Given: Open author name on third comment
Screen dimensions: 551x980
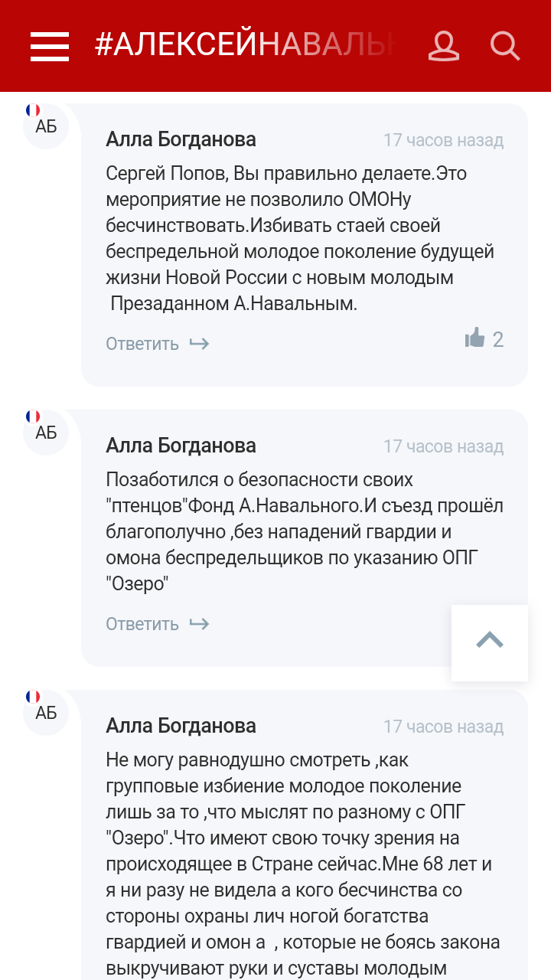Looking at the screenshot, I should tap(181, 726).
